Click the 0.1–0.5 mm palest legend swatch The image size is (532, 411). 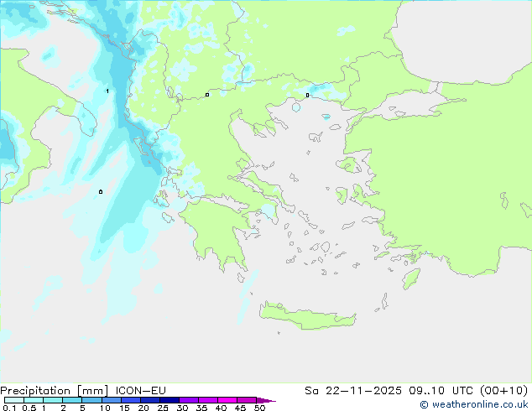pos(14,400)
